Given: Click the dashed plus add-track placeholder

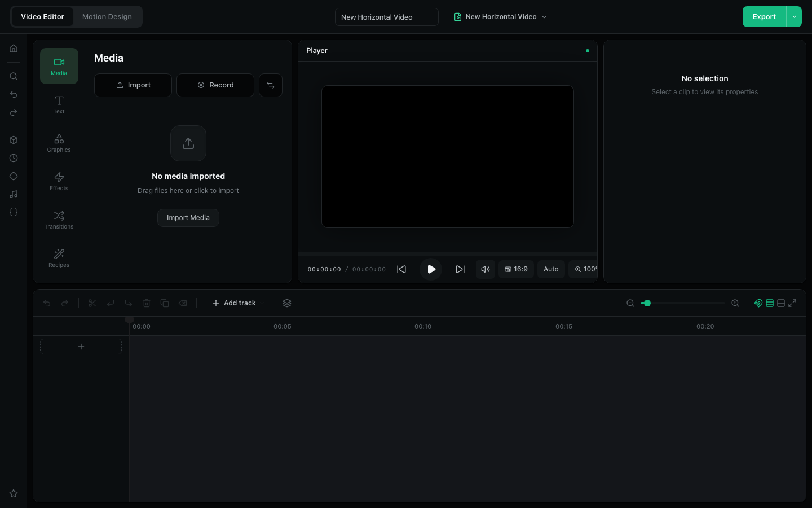Looking at the screenshot, I should coord(81,347).
